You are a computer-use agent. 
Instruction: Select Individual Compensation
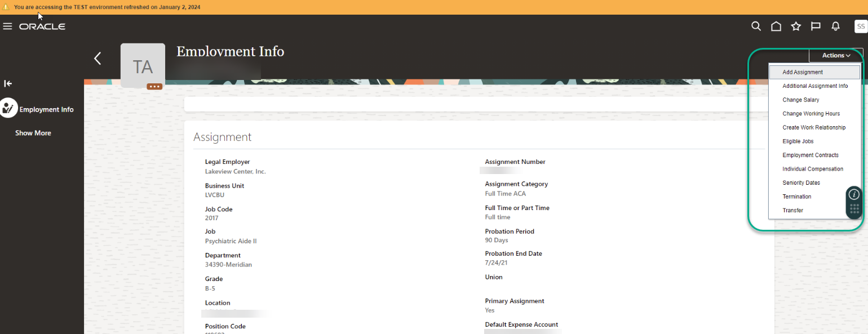pos(814,169)
